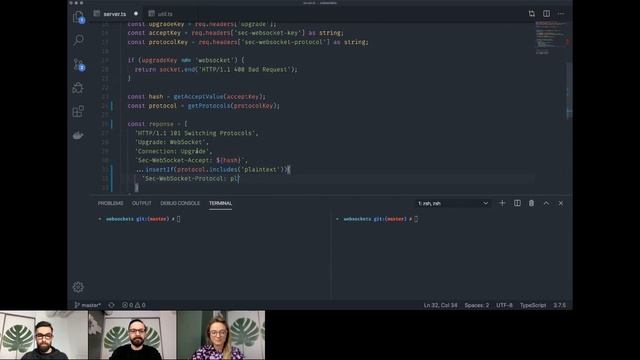Click the getProtocols function call
The width and height of the screenshot is (640, 360).
click(x=209, y=106)
